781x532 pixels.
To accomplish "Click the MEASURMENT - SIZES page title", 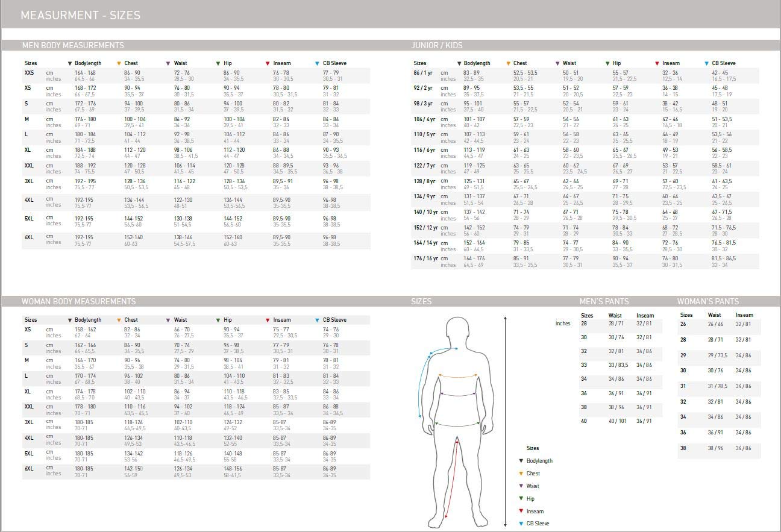I will click(x=80, y=15).
